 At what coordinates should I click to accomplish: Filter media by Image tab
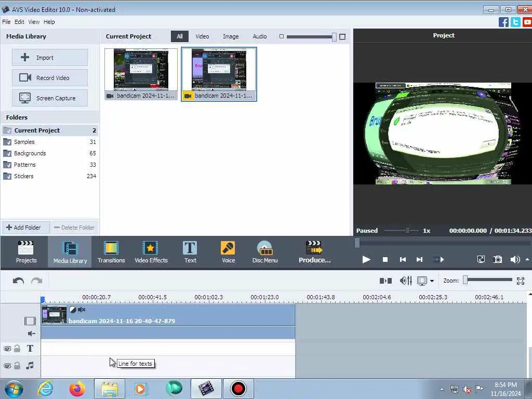tap(231, 36)
